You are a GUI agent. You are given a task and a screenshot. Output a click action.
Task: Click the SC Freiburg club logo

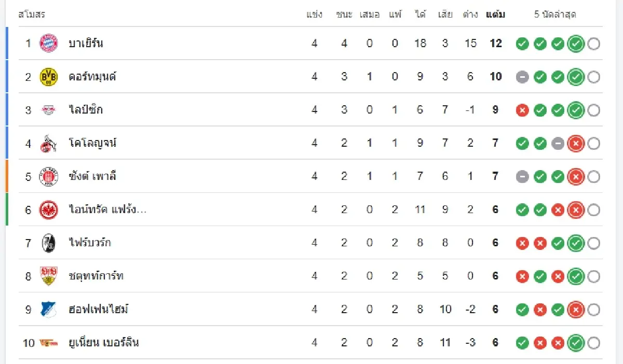click(49, 243)
